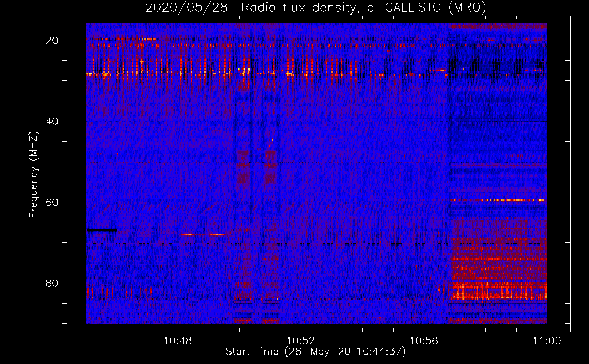Click the frequency tick label "40"
The height and width of the screenshot is (364, 589).
point(52,121)
